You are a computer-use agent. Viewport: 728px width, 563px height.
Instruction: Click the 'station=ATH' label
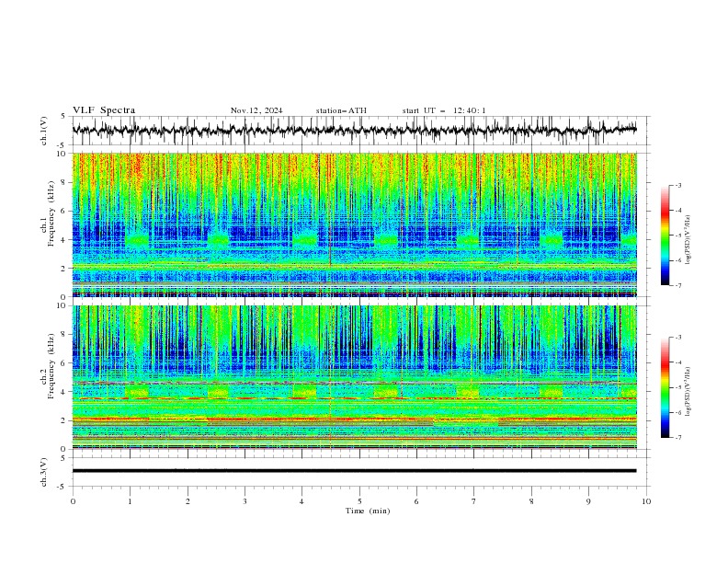click(x=341, y=110)
